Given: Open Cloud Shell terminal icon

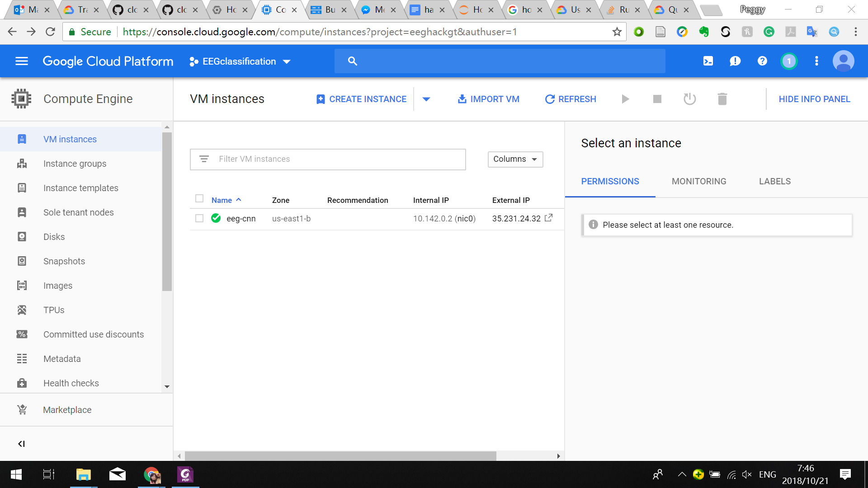Looking at the screenshot, I should 708,61.
